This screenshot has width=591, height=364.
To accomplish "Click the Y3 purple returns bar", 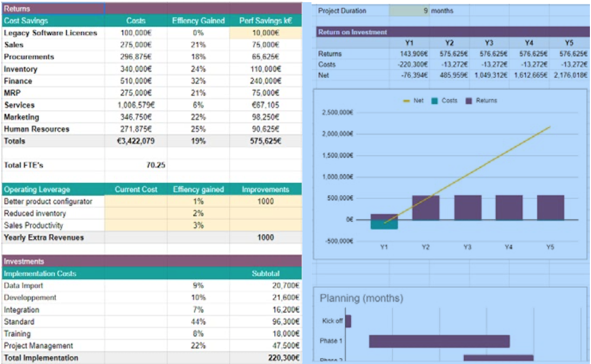I will point(467,207).
